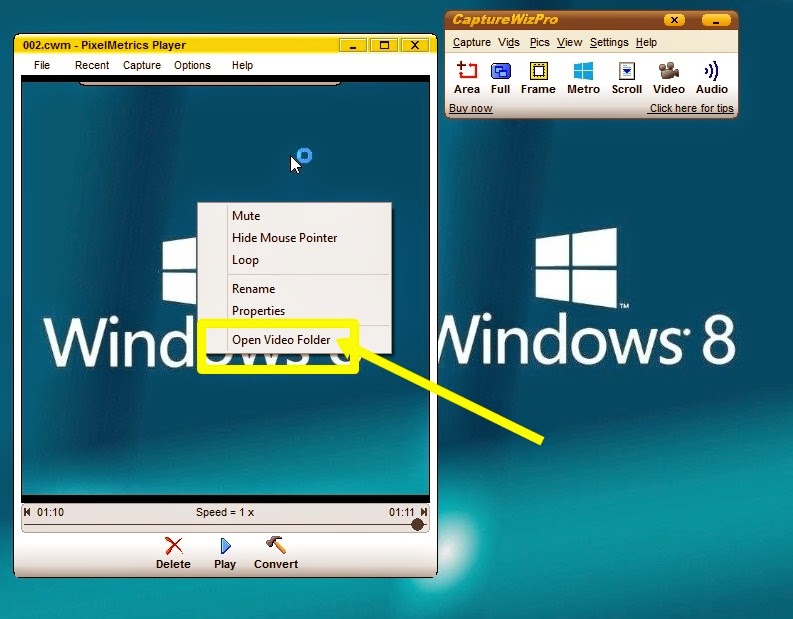Close the CaptureWizPro window
The width and height of the screenshot is (793, 619).
(674, 20)
